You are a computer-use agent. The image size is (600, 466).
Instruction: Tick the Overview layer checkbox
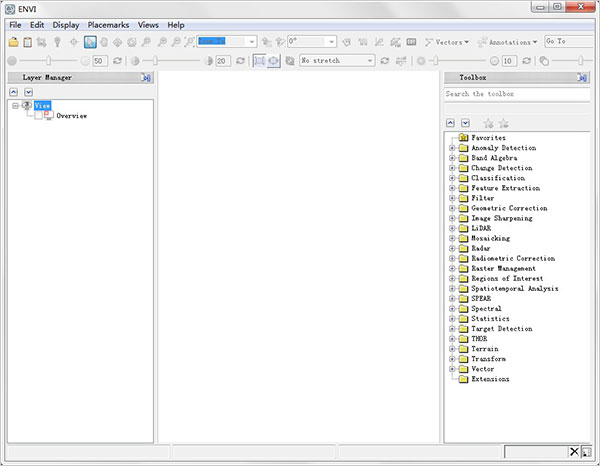pos(38,116)
